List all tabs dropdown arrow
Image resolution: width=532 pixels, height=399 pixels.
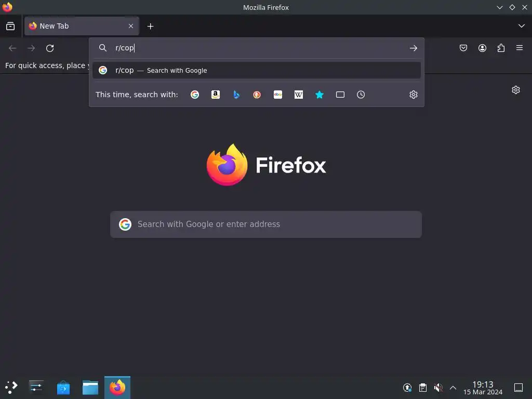tap(522, 26)
